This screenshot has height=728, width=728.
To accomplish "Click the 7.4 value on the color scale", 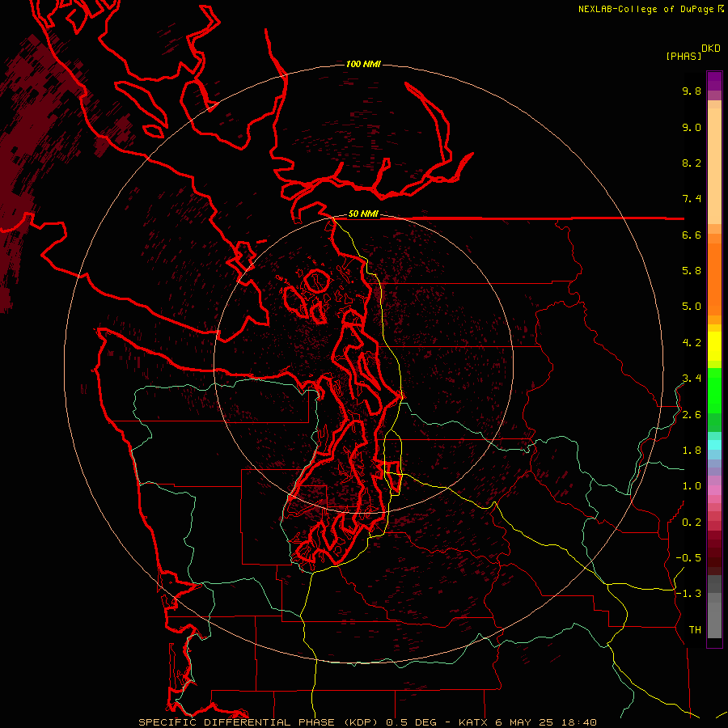I will pos(692,199).
